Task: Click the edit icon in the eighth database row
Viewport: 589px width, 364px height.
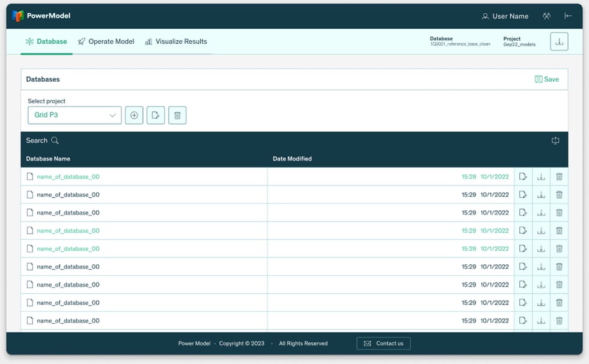Action: (x=523, y=303)
